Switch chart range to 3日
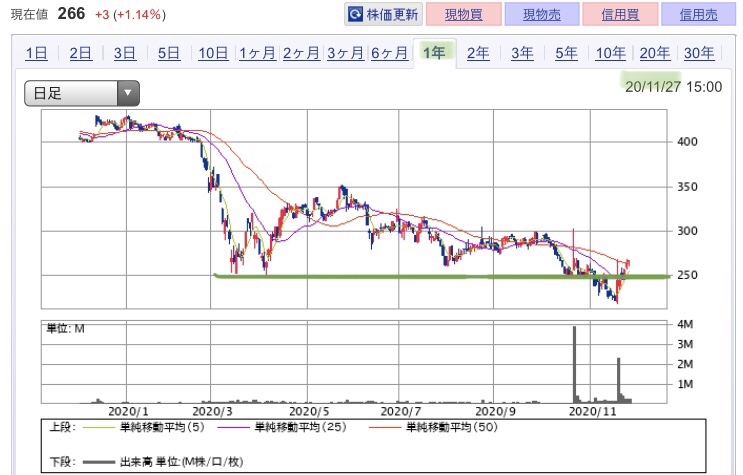Screen dimensions: 743x475 (x=125, y=53)
